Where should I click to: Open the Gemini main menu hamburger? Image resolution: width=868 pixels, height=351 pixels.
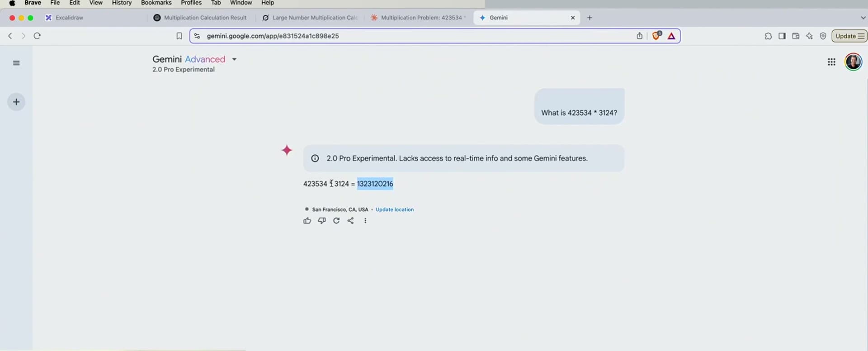tap(16, 63)
